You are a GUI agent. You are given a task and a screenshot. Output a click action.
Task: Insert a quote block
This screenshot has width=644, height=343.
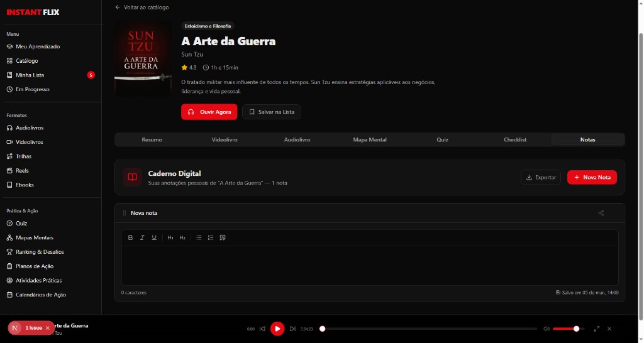point(223,237)
